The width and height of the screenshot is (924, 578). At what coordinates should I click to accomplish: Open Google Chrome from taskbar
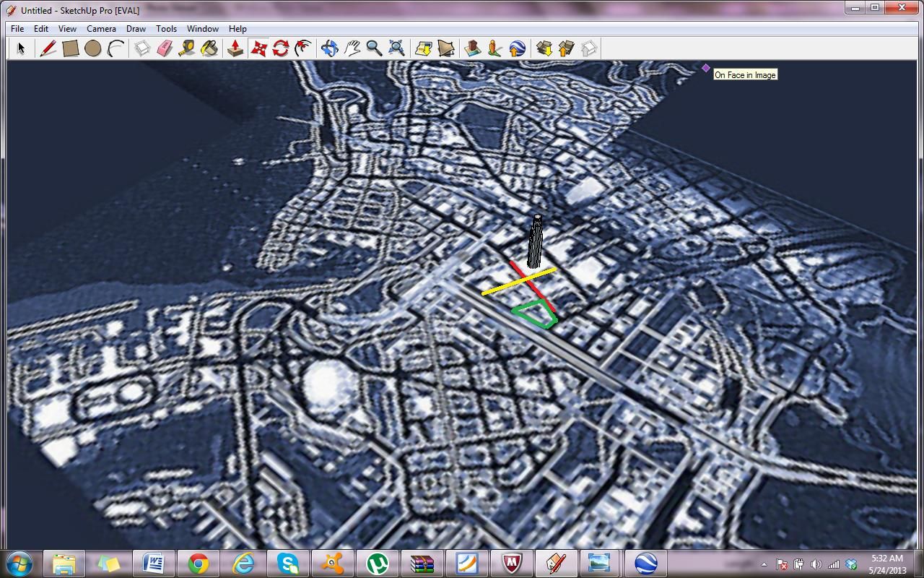(x=198, y=564)
